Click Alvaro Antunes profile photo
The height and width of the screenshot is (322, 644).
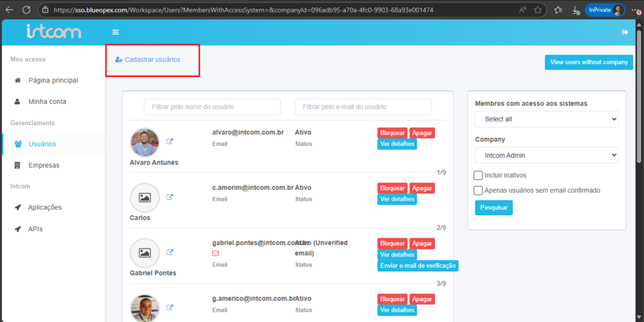click(145, 142)
